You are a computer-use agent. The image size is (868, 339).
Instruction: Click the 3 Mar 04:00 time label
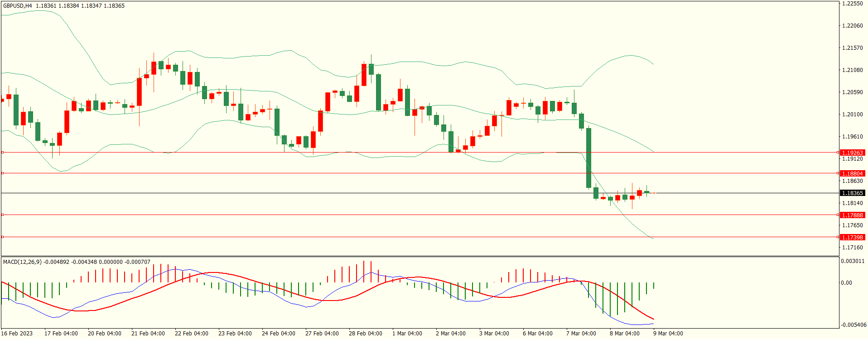click(x=494, y=334)
